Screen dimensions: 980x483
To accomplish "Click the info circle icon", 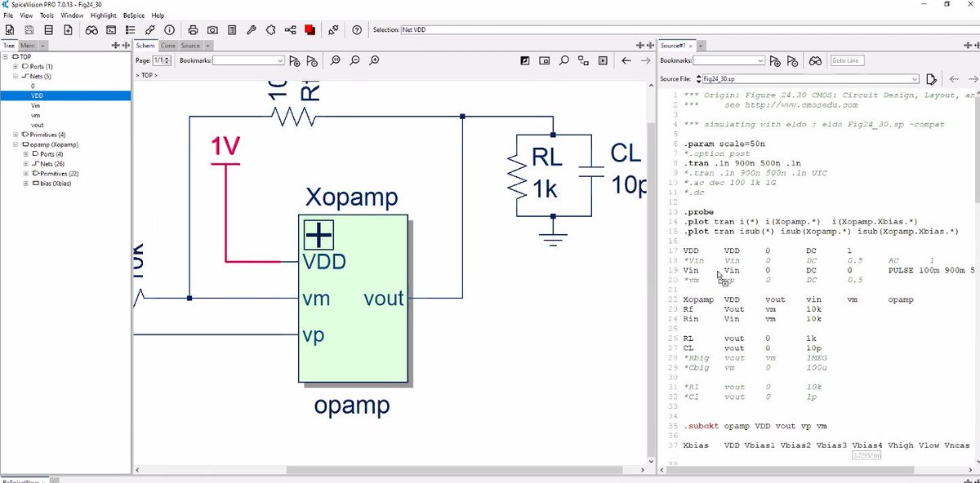I will 169,29.
